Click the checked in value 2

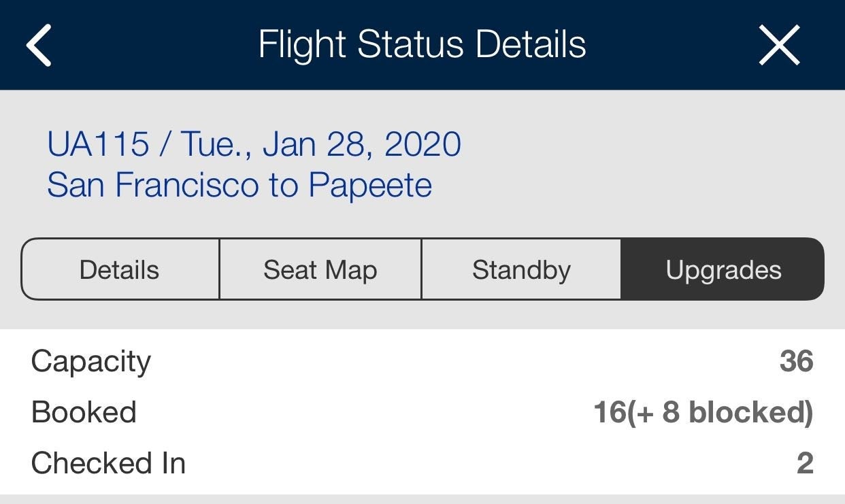click(805, 463)
